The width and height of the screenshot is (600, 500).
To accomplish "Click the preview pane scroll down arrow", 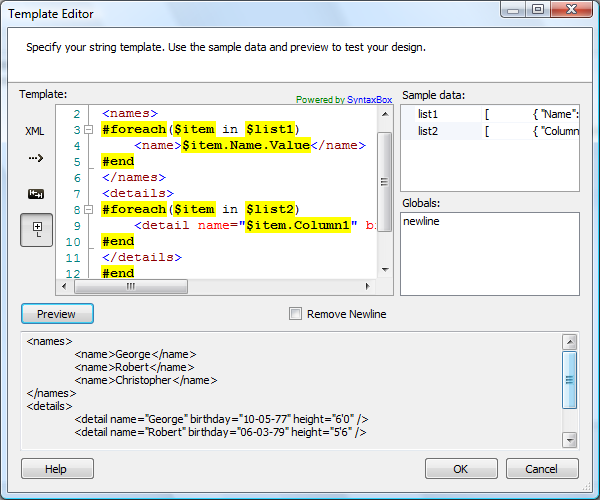I will click(569, 439).
